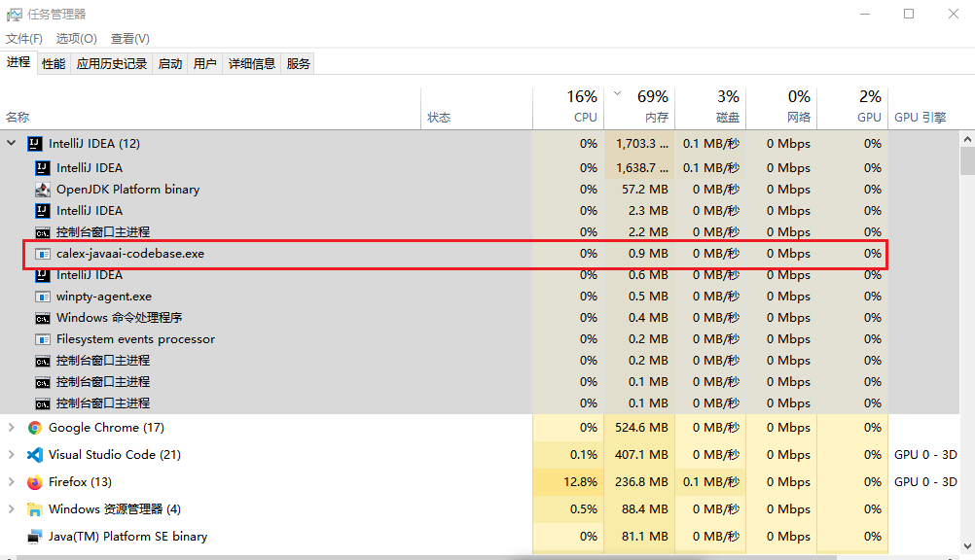975x560 pixels.
Task: Click the 81.1 MB memory value
Action: click(645, 537)
